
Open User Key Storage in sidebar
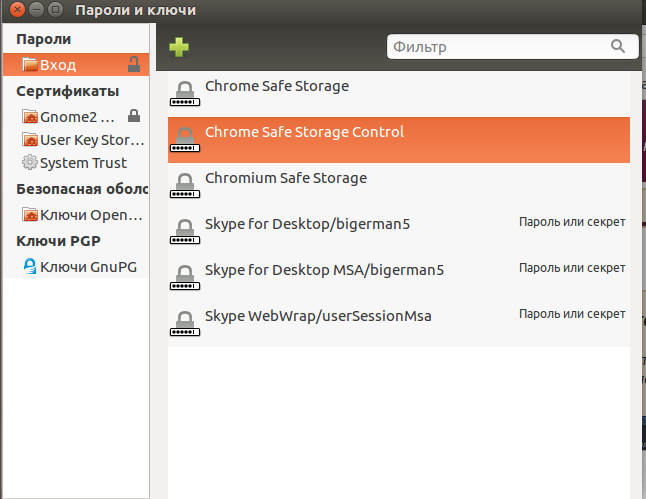84,140
